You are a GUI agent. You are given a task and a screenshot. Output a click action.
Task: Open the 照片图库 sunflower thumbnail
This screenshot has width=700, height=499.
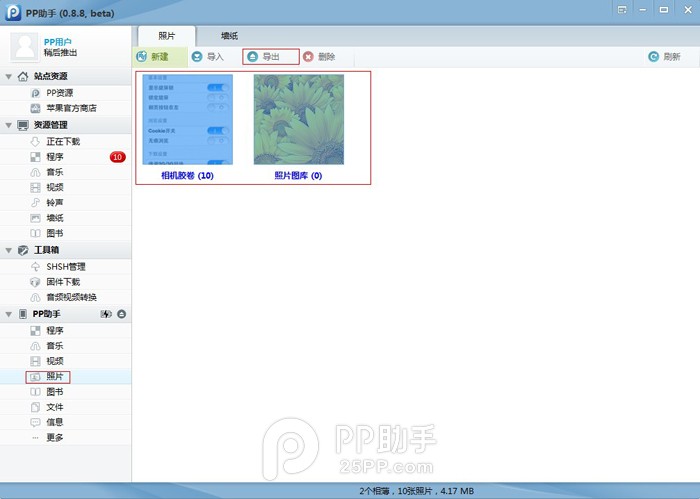click(x=299, y=120)
